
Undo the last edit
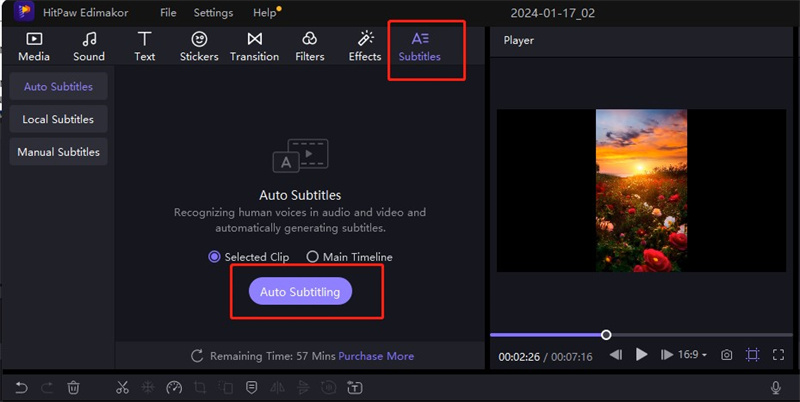[x=21, y=388]
